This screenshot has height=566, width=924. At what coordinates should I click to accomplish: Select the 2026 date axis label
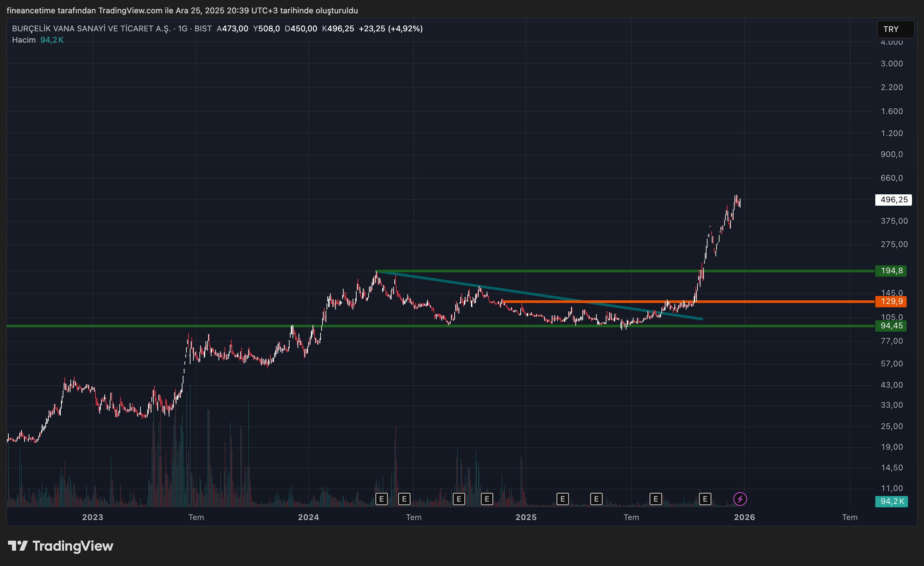[x=746, y=517]
